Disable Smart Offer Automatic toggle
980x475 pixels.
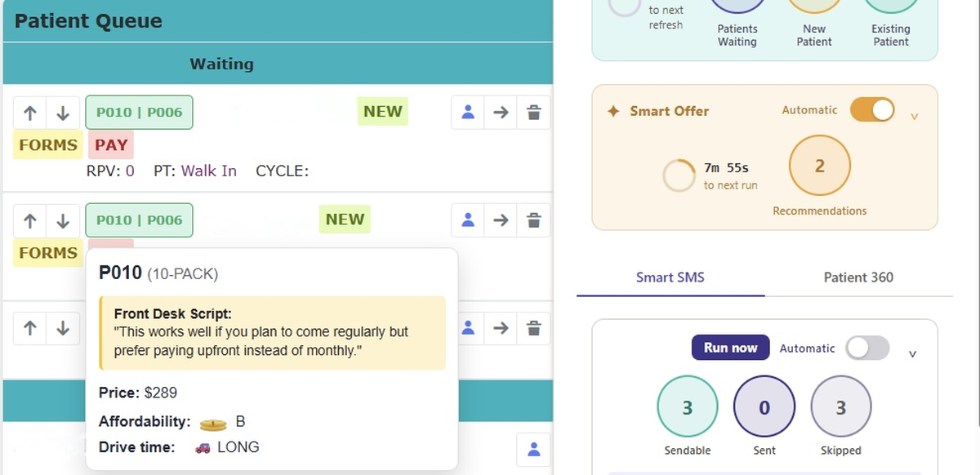coord(872,110)
